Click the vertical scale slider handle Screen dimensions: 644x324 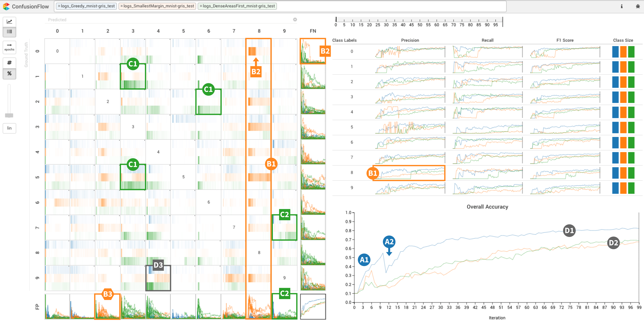[9, 115]
